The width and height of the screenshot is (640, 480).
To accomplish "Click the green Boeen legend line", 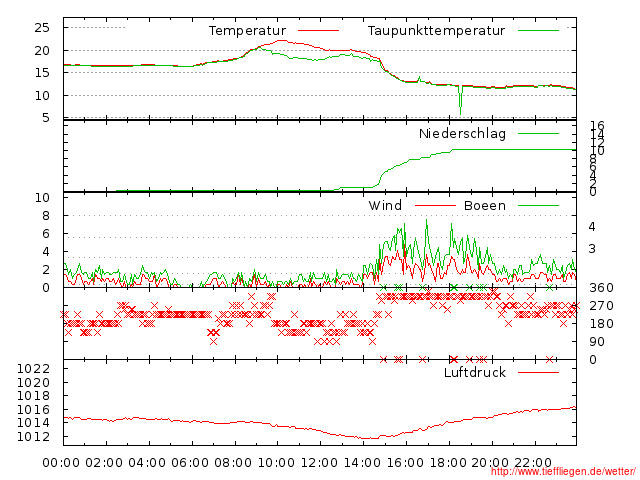I will (538, 205).
